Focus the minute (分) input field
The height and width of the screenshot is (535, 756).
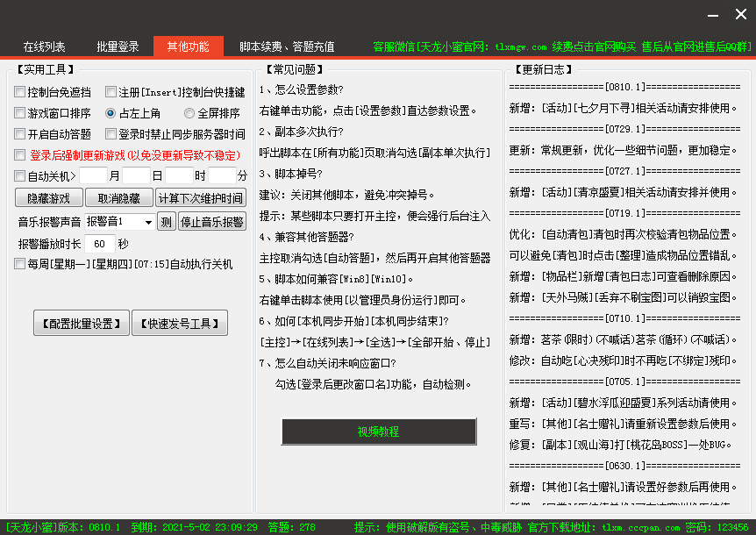point(222,175)
